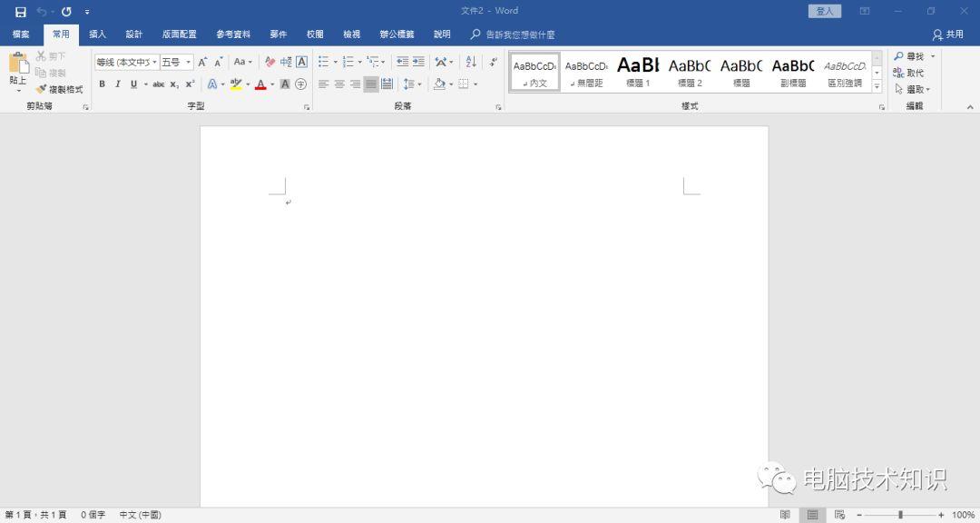
Task: Switch to the 插入 insert tab
Action: tap(97, 35)
